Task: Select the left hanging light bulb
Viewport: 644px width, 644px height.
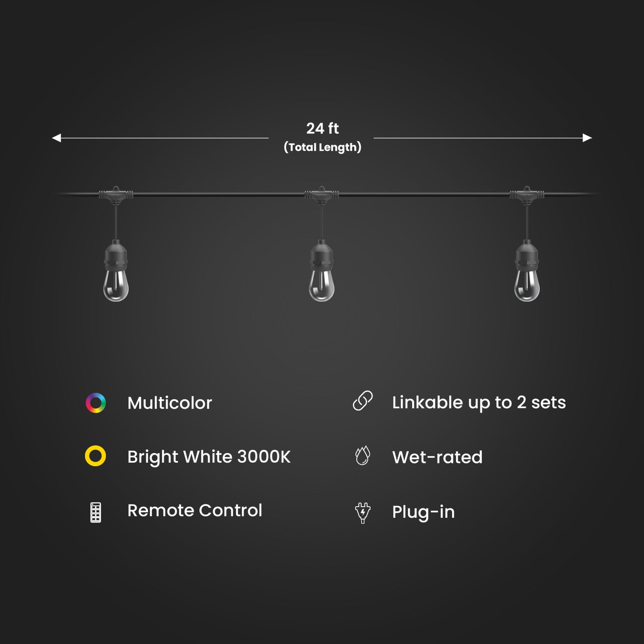Action: point(116,270)
